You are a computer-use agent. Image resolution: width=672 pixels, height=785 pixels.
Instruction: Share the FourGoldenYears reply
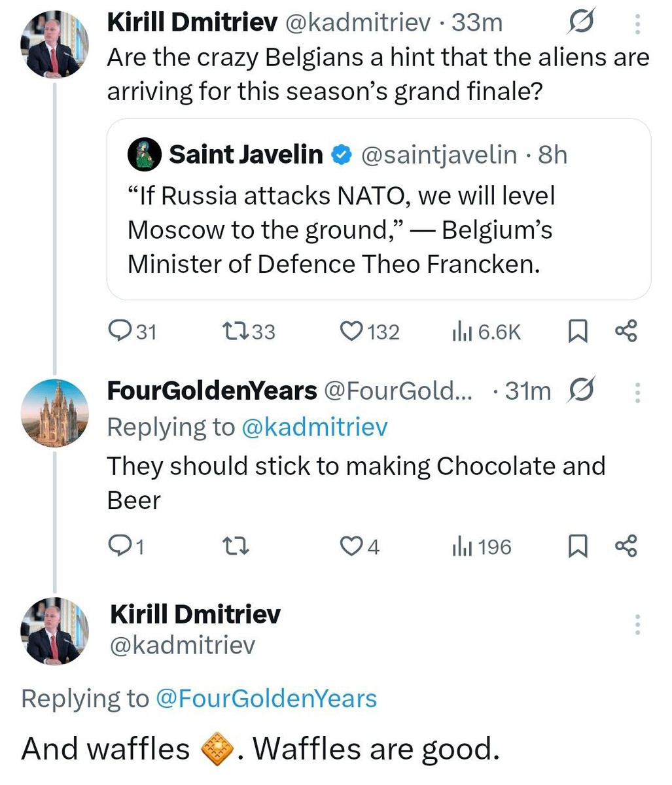626,546
